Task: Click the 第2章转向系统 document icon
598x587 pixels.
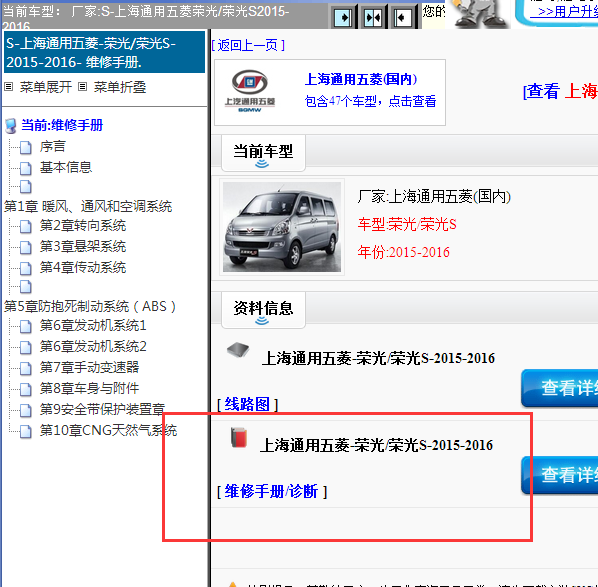Action: pos(26,227)
